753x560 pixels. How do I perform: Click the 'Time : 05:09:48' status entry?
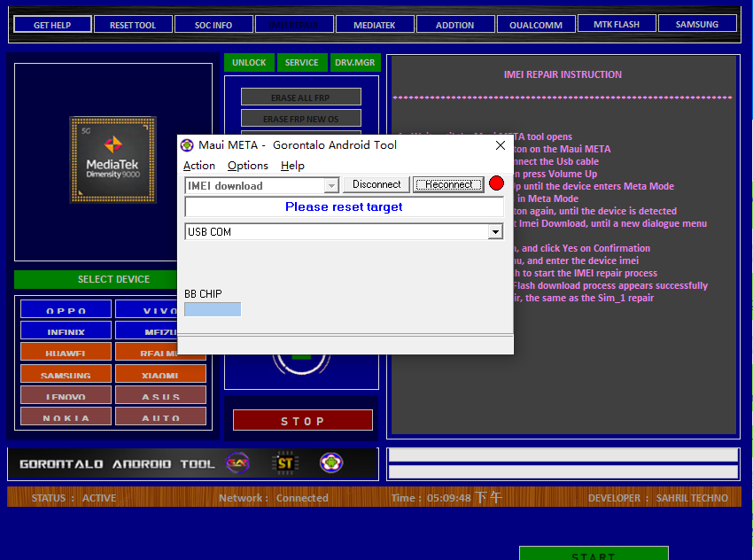click(446, 498)
